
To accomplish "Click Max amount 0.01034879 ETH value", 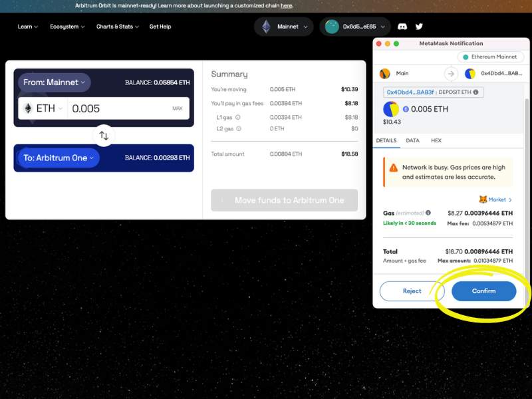I will point(493,261).
